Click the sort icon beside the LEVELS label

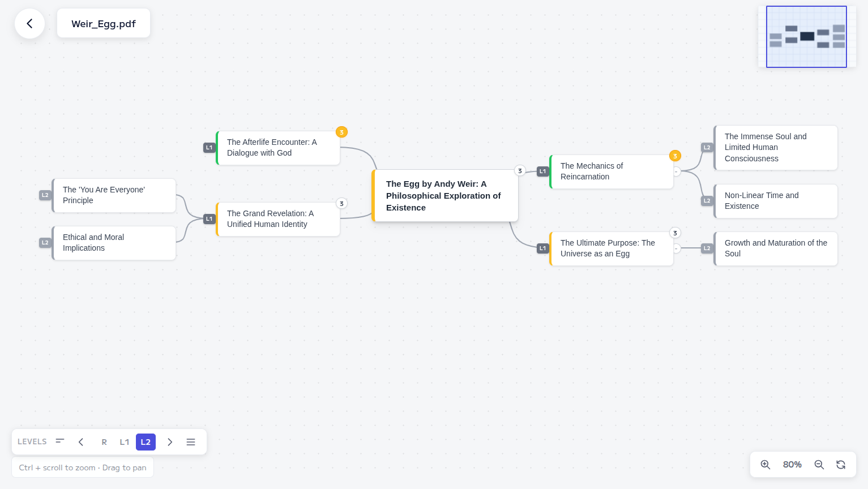60,441
